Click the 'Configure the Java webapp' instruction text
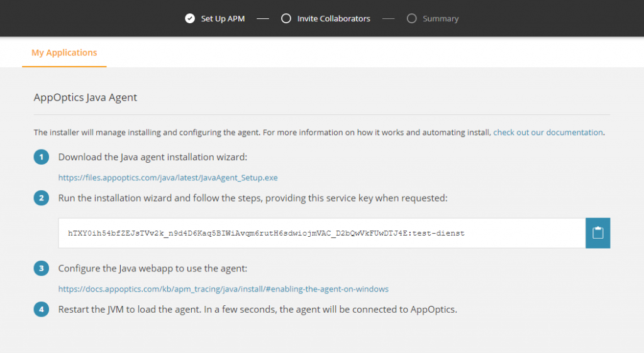The image size is (644, 353). (153, 269)
